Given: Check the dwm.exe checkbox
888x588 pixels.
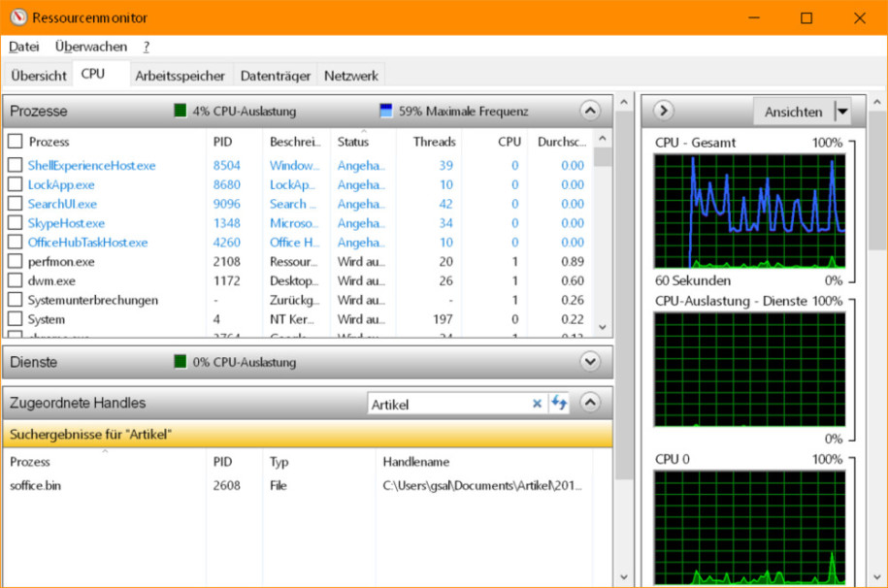Looking at the screenshot, I should 16,280.
